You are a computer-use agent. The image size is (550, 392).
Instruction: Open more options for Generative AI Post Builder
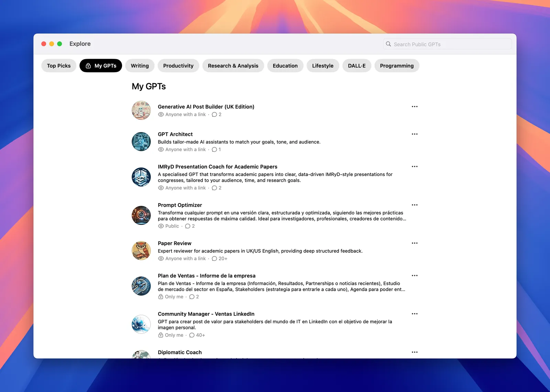(415, 107)
